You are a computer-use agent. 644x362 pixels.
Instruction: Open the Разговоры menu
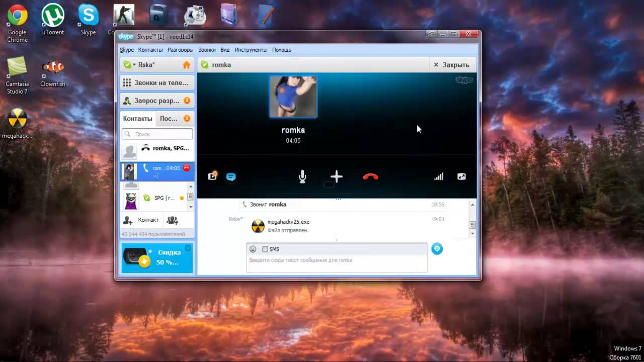pos(180,50)
